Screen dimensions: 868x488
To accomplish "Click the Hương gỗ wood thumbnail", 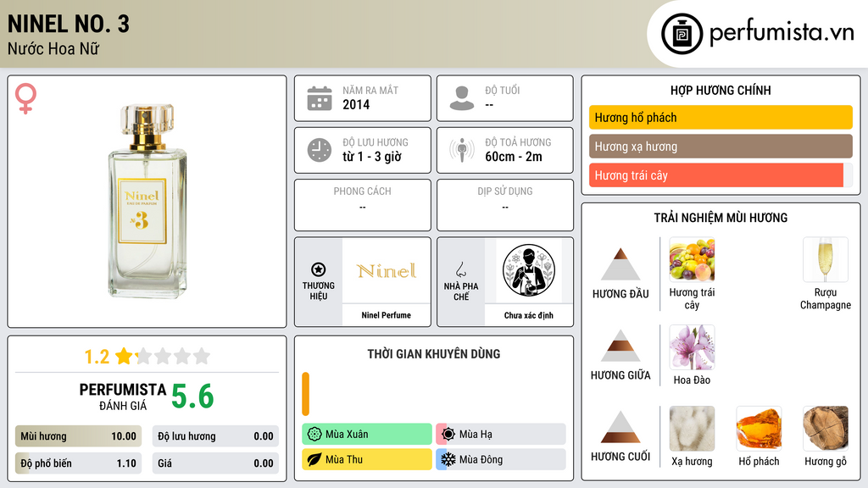I will (x=826, y=428).
